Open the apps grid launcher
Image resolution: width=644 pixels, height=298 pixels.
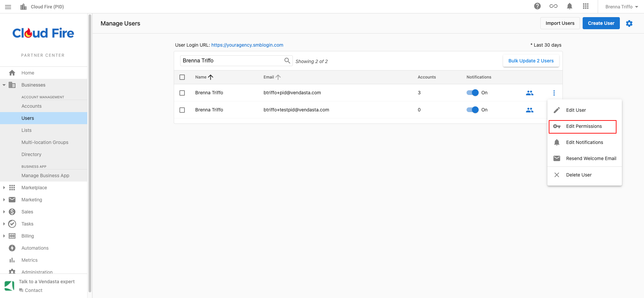(x=586, y=6)
